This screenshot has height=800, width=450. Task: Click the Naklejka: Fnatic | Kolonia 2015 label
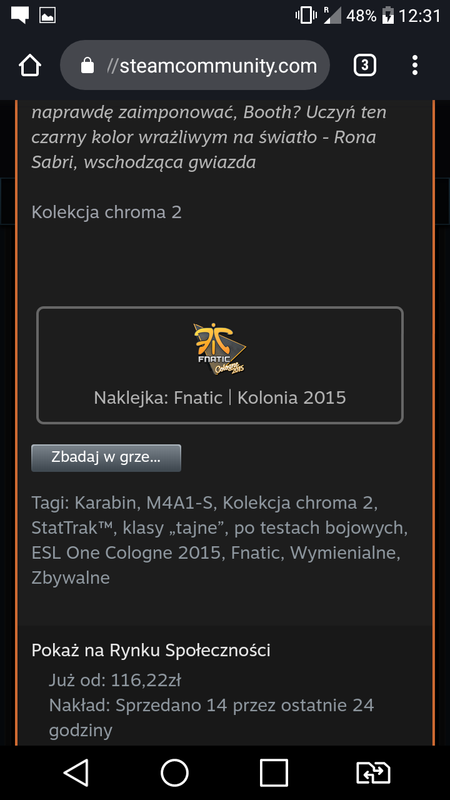(220, 397)
